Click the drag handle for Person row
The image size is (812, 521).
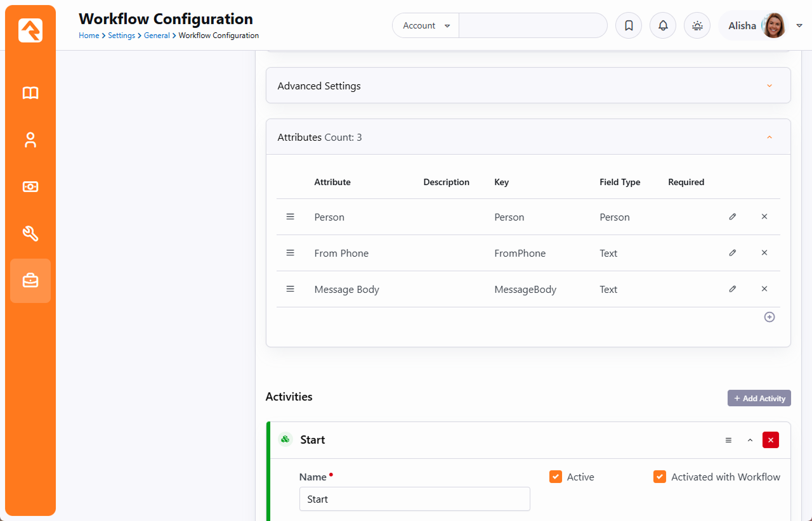pos(291,217)
